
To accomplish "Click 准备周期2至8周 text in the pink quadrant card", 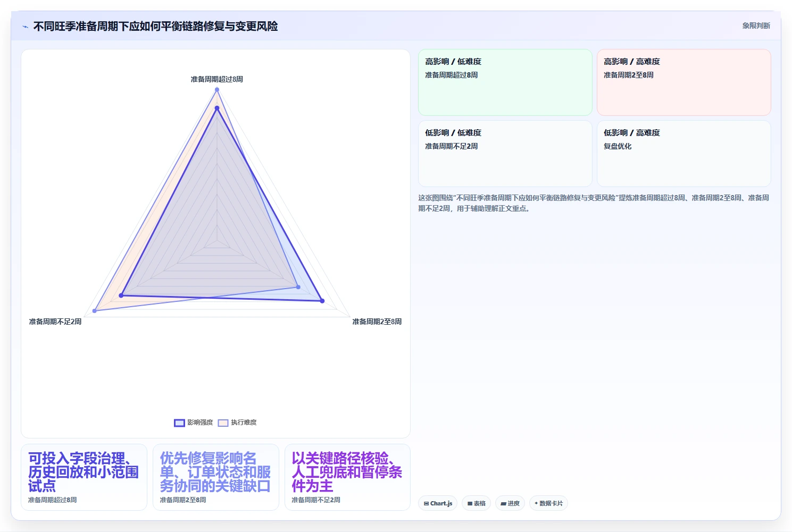I will (x=629, y=75).
